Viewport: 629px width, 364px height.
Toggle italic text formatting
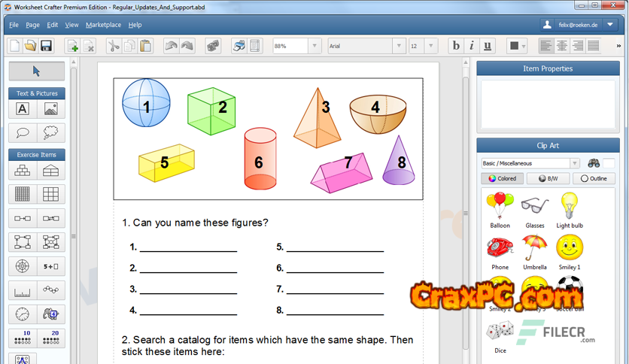tap(472, 46)
